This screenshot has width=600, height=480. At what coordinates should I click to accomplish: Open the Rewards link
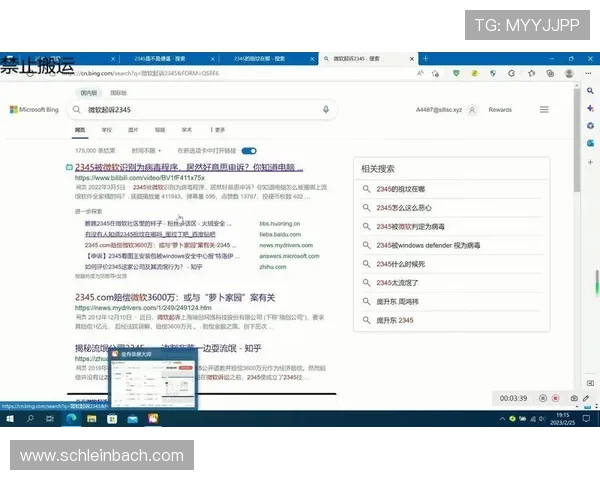[500, 110]
